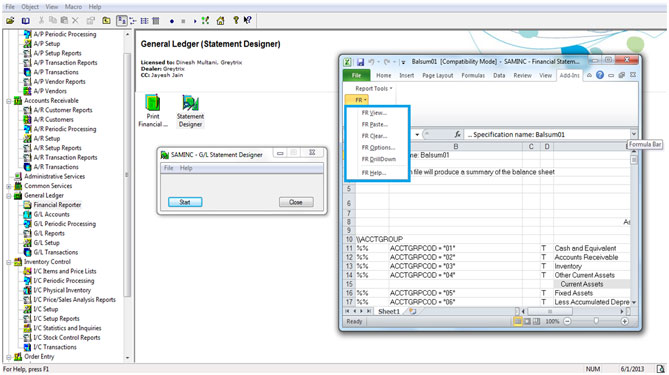Viewport: 669px width, 375px height.
Task: Click the Excel Redo arrow icon
Action: pyautogui.click(x=387, y=62)
